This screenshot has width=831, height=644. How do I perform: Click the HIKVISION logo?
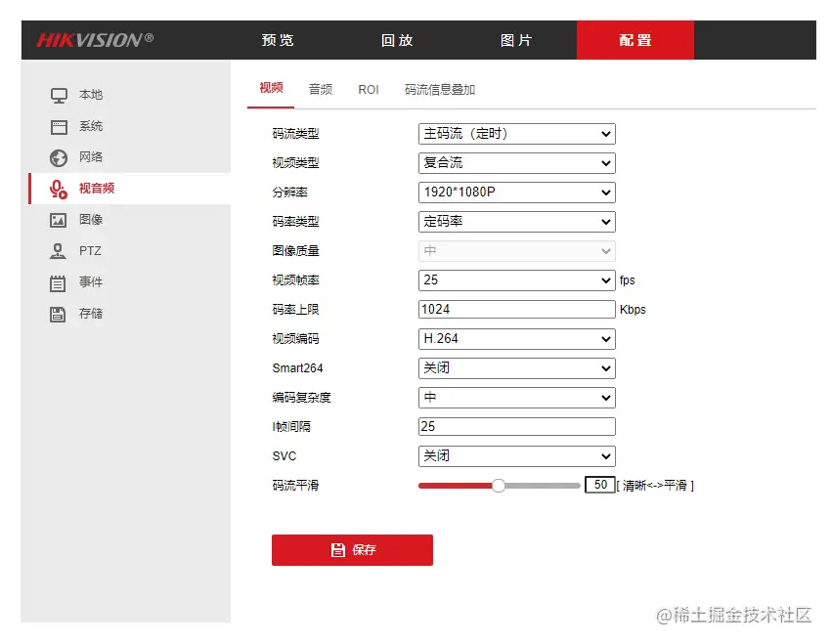click(x=95, y=40)
